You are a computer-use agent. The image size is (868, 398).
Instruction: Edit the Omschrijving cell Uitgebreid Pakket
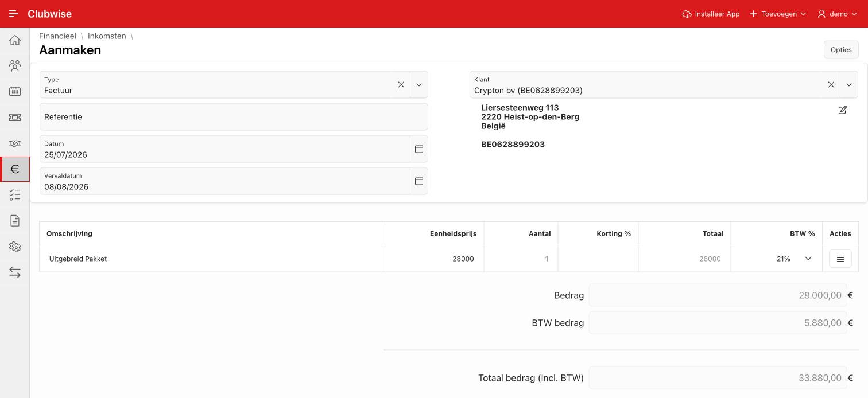point(211,259)
